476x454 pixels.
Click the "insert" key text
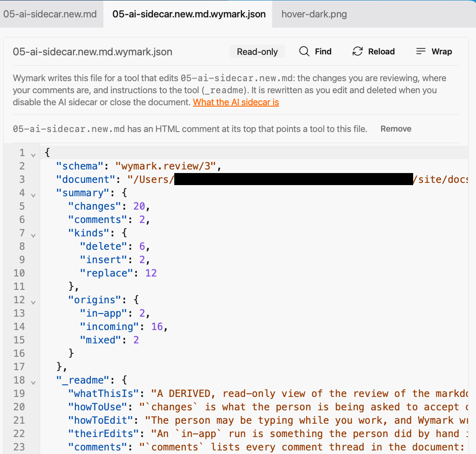104,260
